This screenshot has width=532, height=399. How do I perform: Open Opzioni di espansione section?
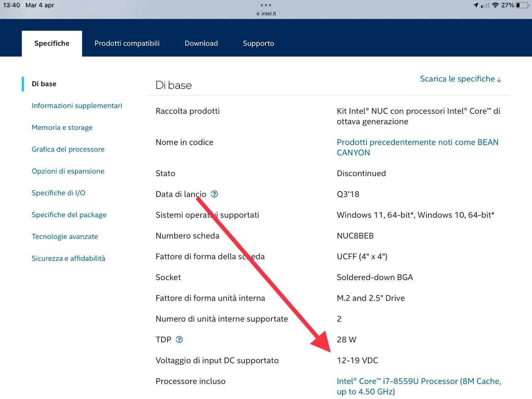[x=68, y=171]
